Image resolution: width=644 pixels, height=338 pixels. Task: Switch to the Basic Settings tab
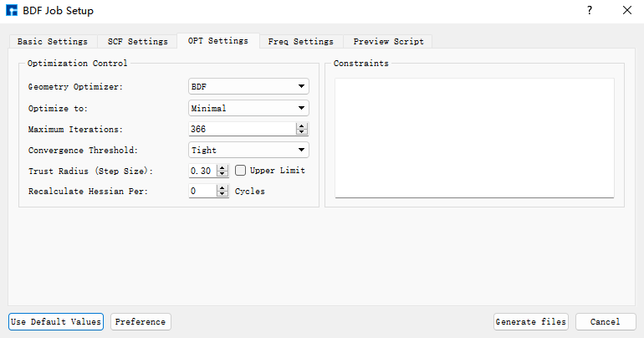pyautogui.click(x=53, y=42)
